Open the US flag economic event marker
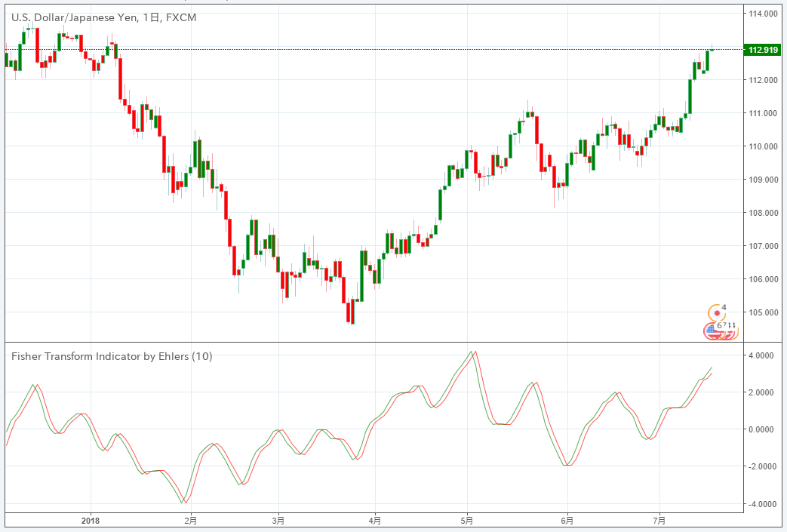The height and width of the screenshot is (532, 787). [x=711, y=331]
